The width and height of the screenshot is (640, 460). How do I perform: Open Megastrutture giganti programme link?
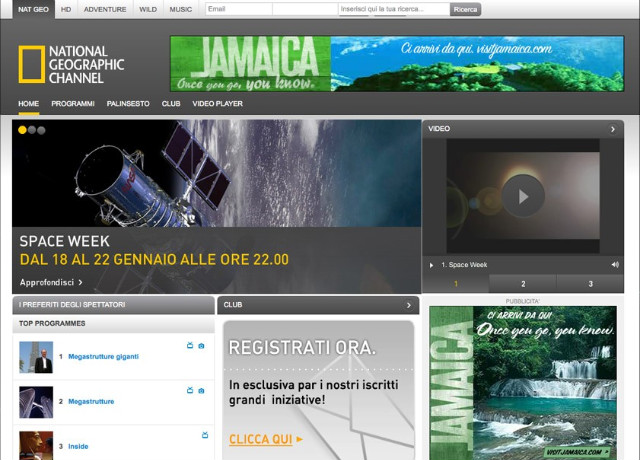click(103, 357)
